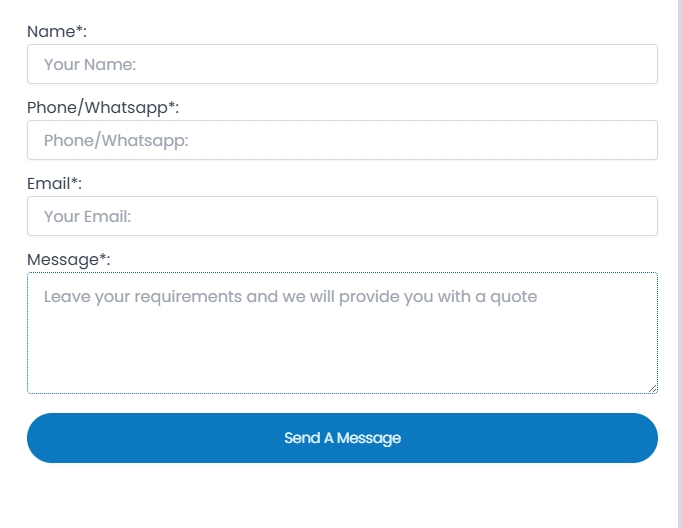
Task: Click inside the Message textarea
Action: [x=342, y=333]
